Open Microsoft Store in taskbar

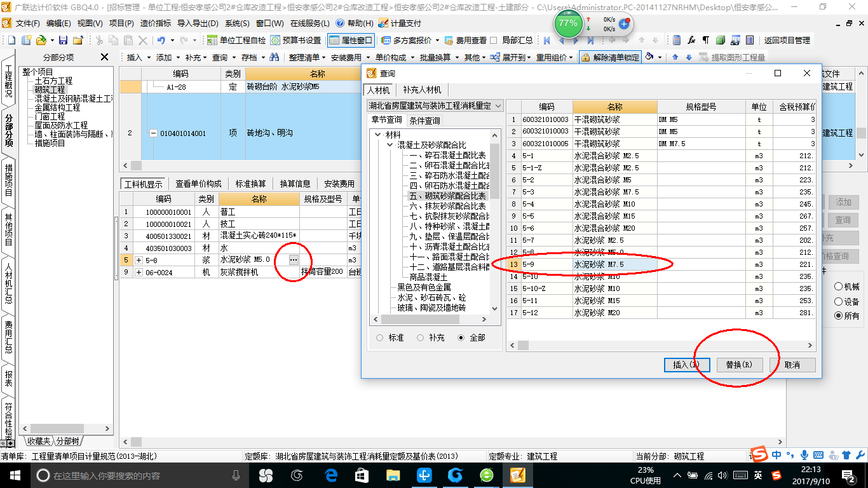pyautogui.click(x=362, y=475)
